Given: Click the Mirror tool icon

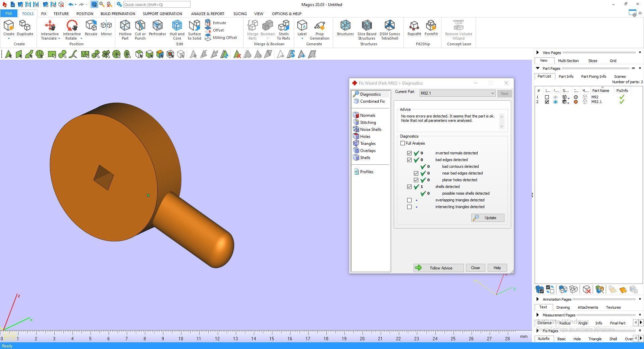Looking at the screenshot, I should point(106,28).
